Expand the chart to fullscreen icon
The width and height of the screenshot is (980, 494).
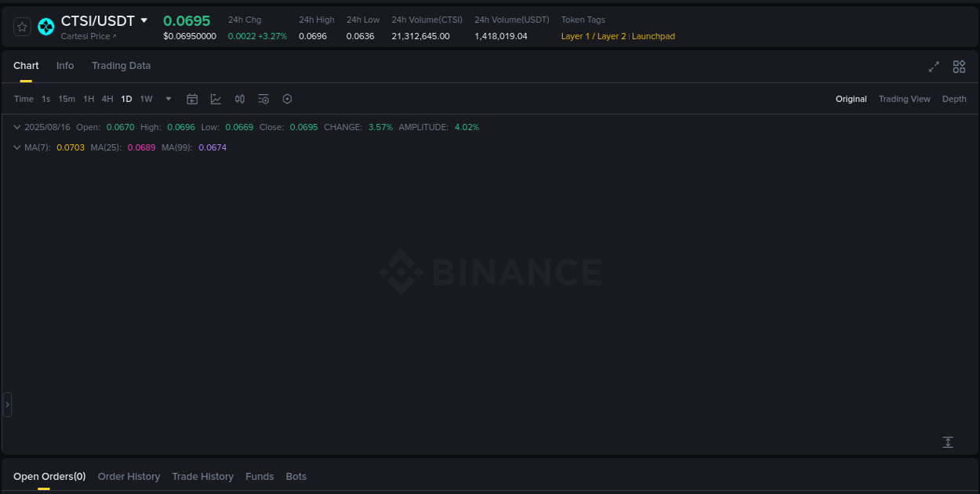tap(934, 67)
